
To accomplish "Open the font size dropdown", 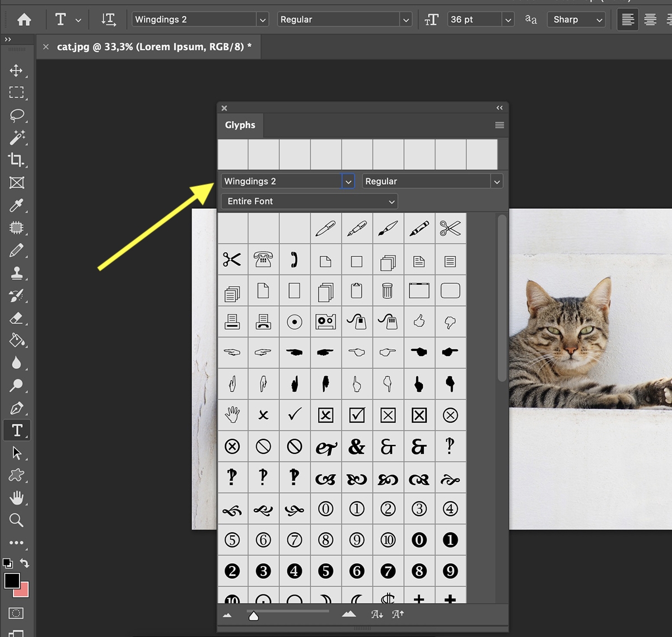I will coord(508,20).
